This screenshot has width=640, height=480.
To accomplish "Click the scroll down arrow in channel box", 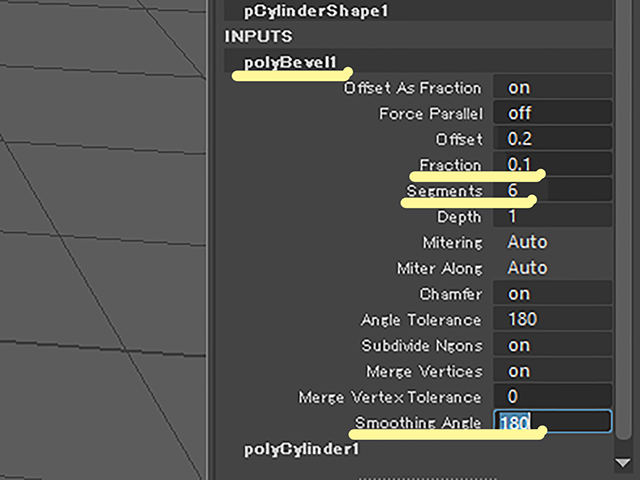I will (623, 463).
